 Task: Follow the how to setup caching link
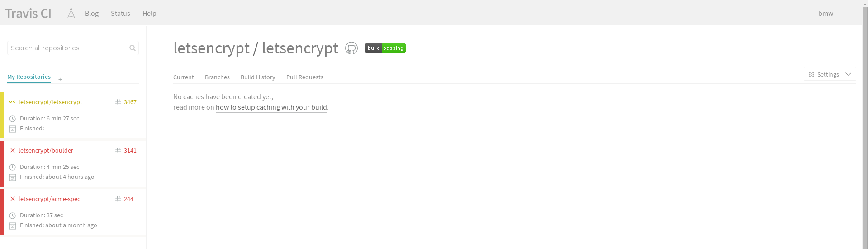coord(271,107)
